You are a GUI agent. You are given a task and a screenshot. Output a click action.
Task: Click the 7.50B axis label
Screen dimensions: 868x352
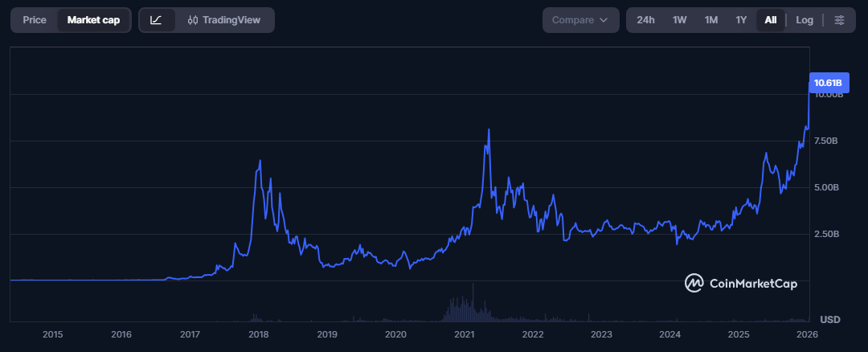(x=825, y=141)
